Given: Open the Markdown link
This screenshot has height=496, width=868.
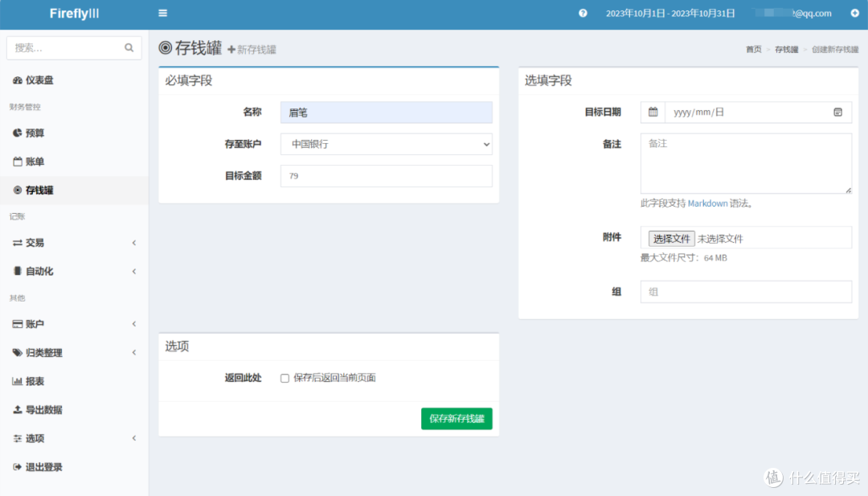Looking at the screenshot, I should click(x=707, y=203).
